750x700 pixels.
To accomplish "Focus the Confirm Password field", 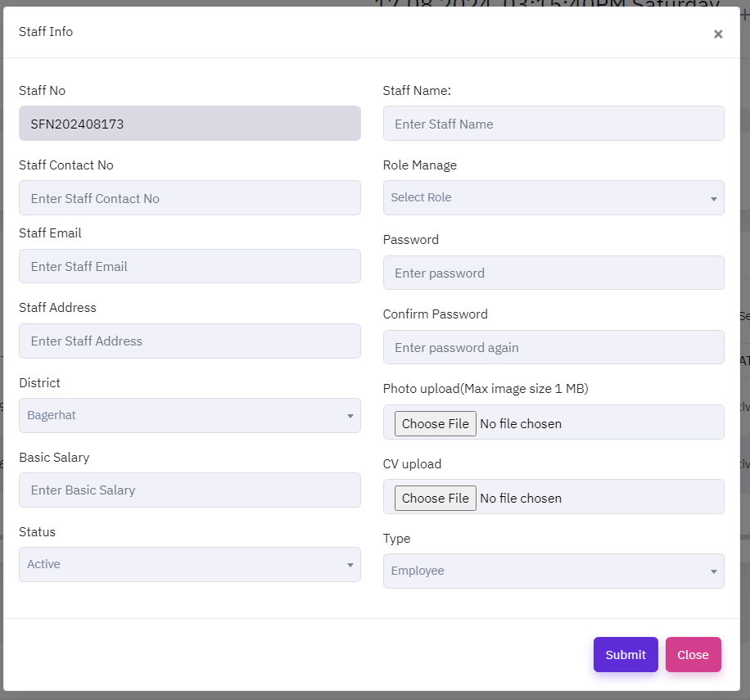I will pos(553,347).
